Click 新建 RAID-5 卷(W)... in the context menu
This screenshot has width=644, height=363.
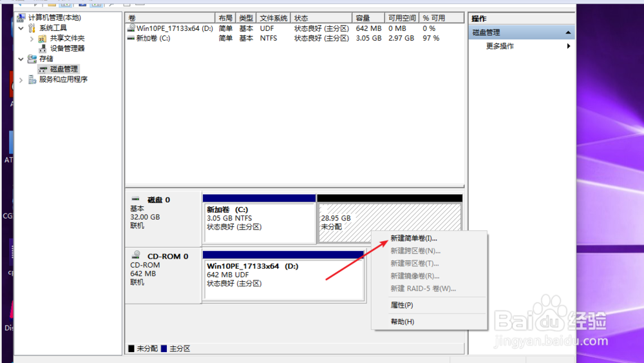tap(423, 289)
